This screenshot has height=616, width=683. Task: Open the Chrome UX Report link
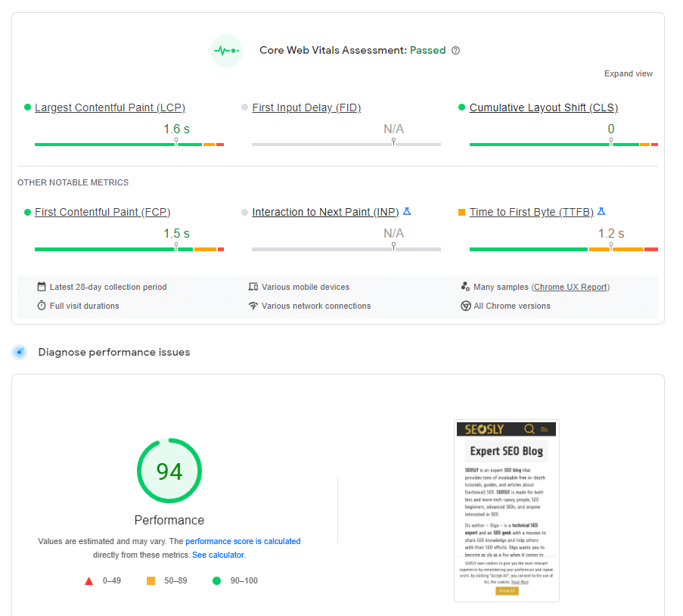click(x=570, y=287)
